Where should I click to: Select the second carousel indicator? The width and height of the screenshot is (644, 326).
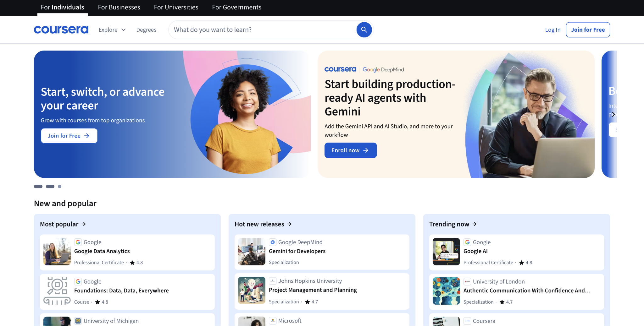pos(50,187)
